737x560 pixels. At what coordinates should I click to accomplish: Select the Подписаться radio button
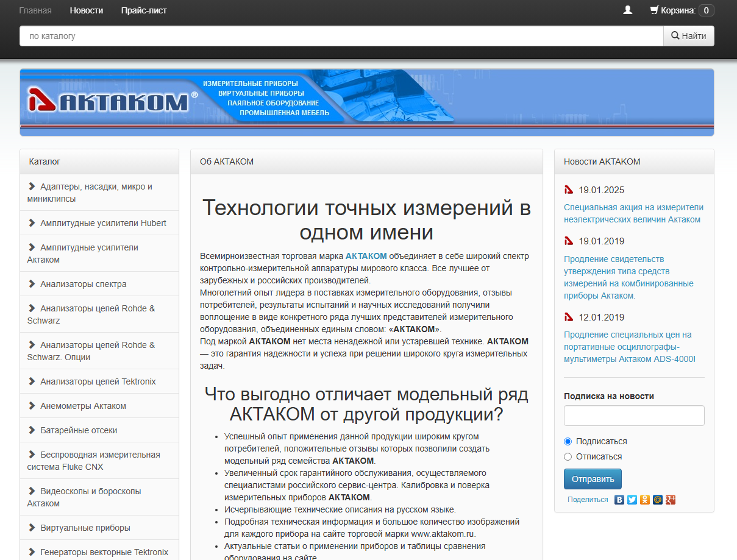point(568,441)
